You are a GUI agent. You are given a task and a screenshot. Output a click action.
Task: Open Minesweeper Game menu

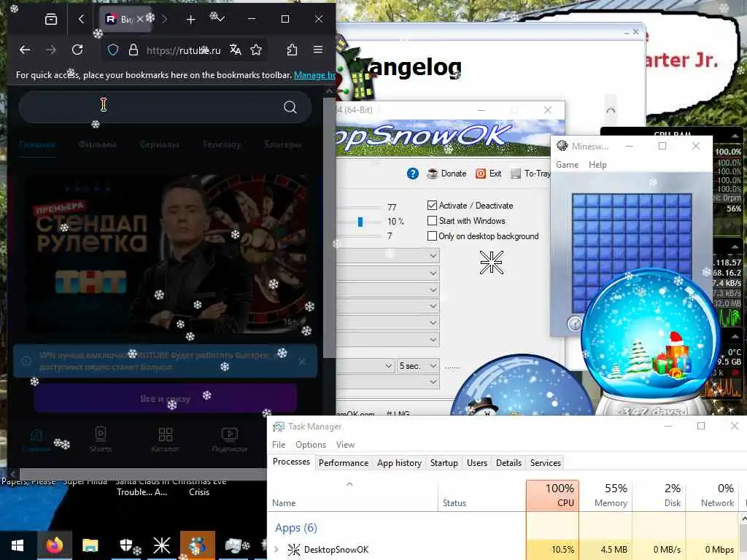[567, 164]
